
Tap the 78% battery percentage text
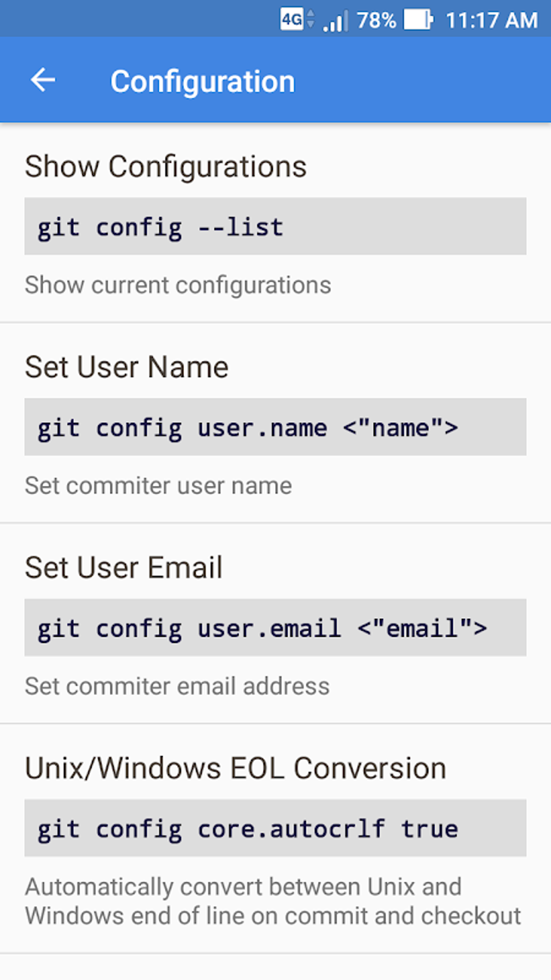[x=376, y=21]
